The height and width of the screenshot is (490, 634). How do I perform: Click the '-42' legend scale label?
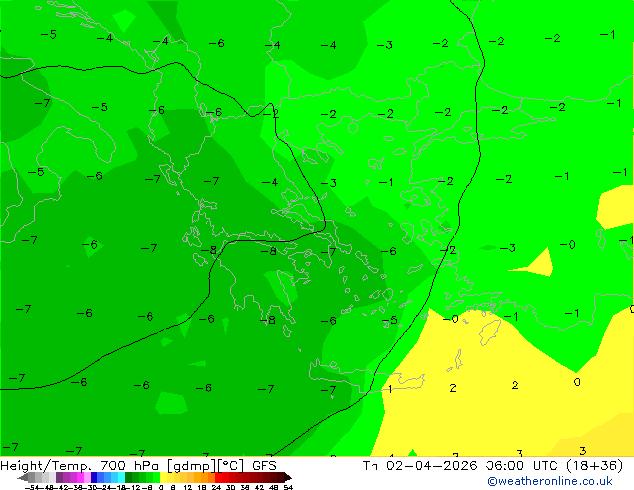coord(63,487)
